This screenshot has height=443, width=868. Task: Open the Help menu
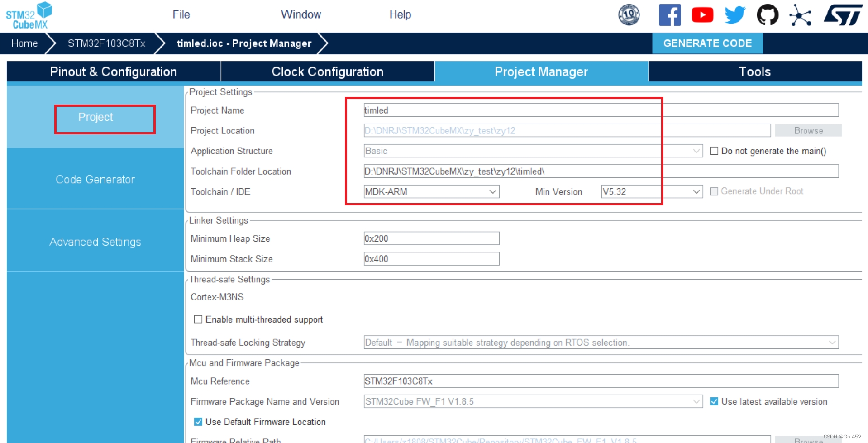[400, 14]
